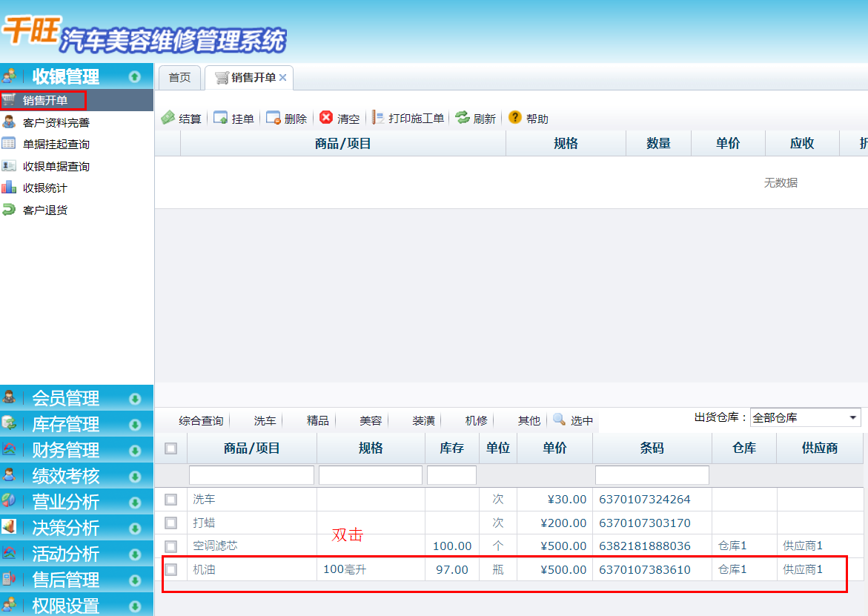Check the 机油 row checkbox

[x=171, y=569]
